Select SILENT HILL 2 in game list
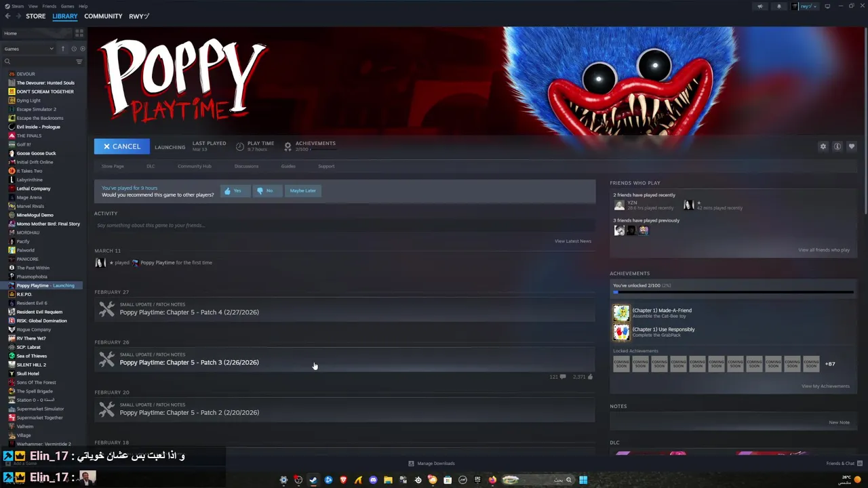Viewport: 868px width, 488px height. tap(31, 365)
